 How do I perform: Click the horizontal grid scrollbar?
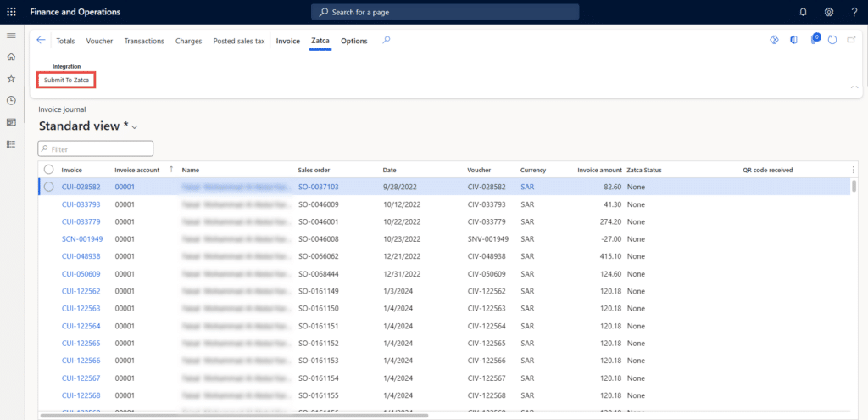click(235, 414)
